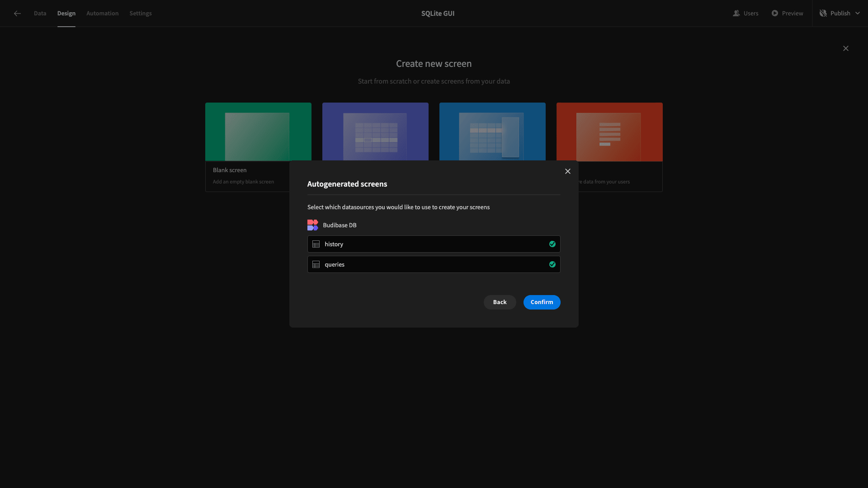This screenshot has width=868, height=488.
Task: Click the Budibase DB logo icon
Action: click(x=313, y=225)
